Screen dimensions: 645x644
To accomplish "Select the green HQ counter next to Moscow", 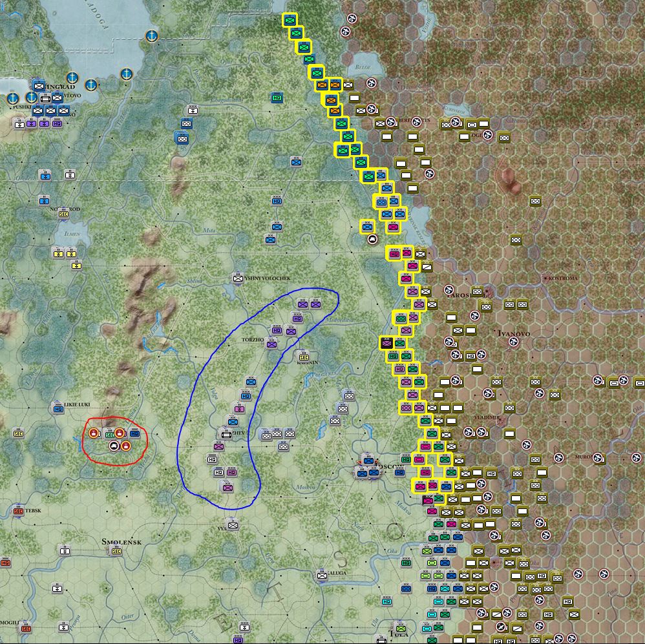I will pyautogui.click(x=406, y=459).
